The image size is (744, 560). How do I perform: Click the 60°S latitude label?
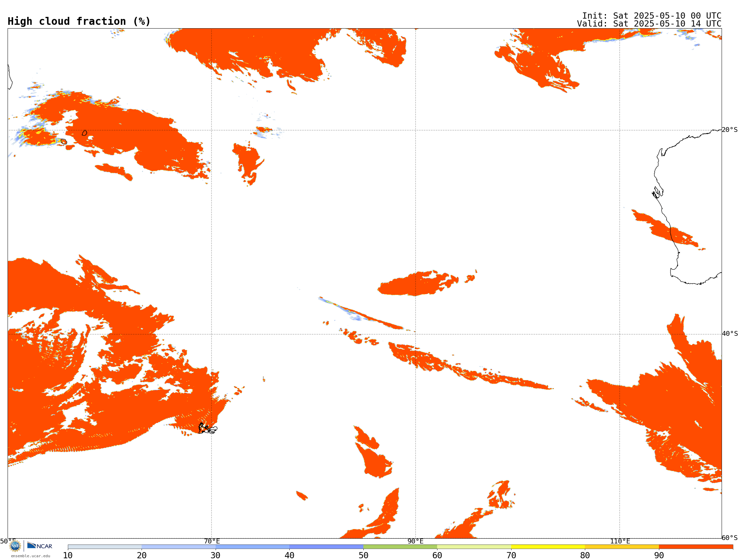pyautogui.click(x=730, y=538)
